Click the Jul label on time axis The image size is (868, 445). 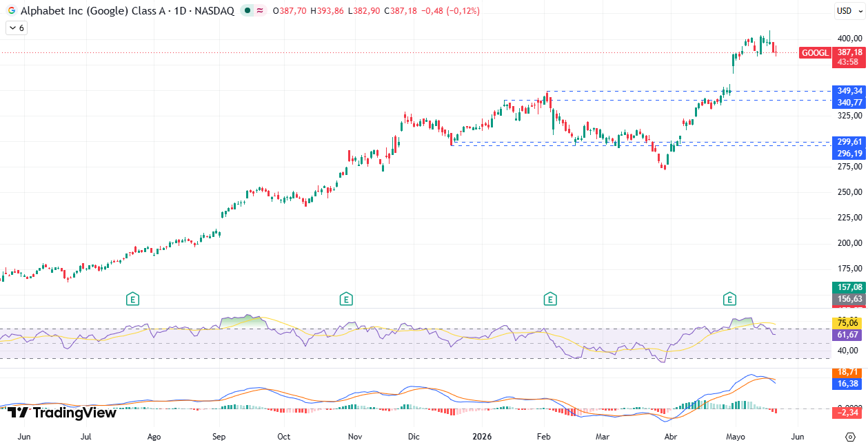coord(86,437)
